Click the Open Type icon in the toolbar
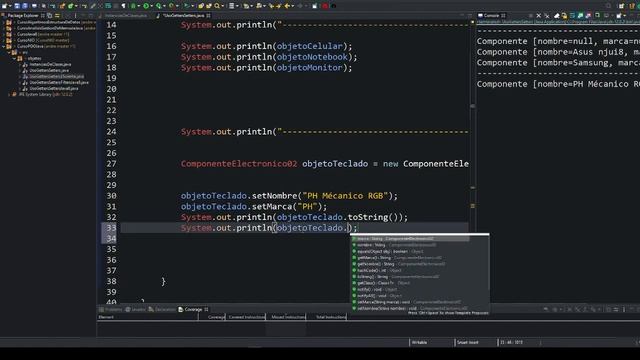This screenshot has height=360, width=640. (x=201, y=6)
